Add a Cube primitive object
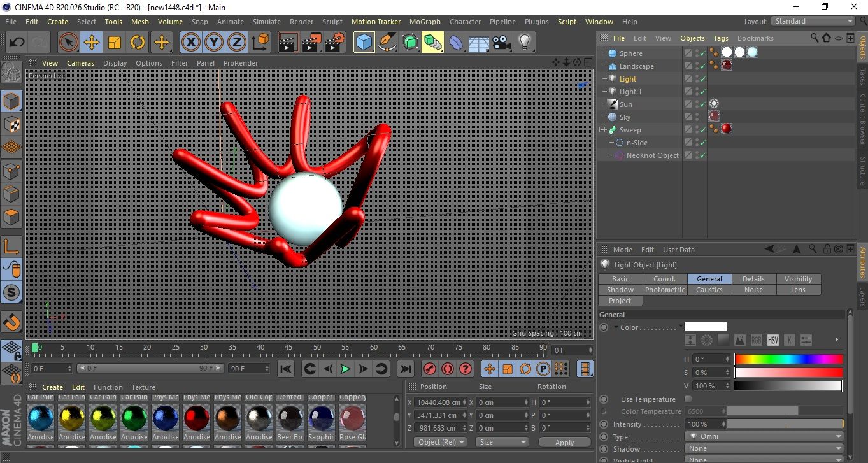Screen dimensions: 868x463 (x=364, y=43)
